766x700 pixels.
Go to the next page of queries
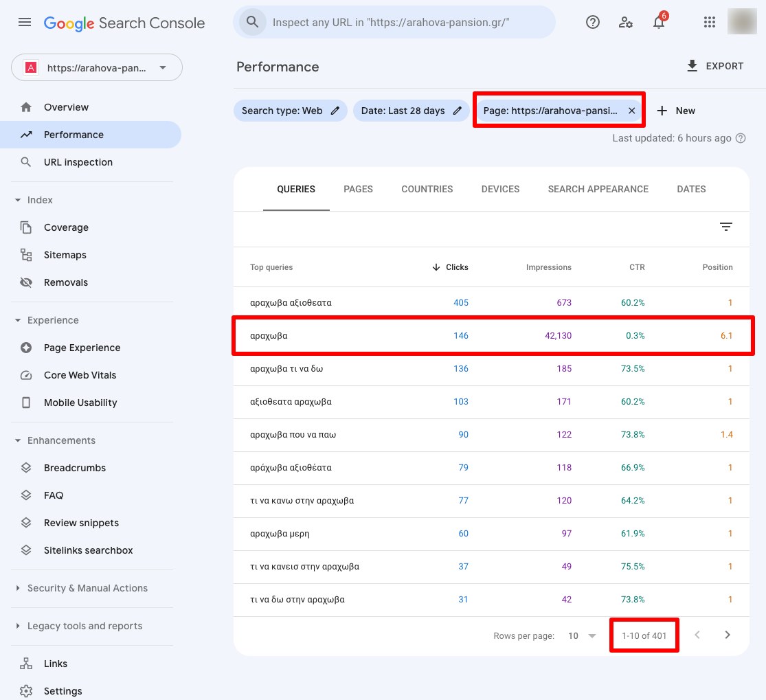point(728,635)
